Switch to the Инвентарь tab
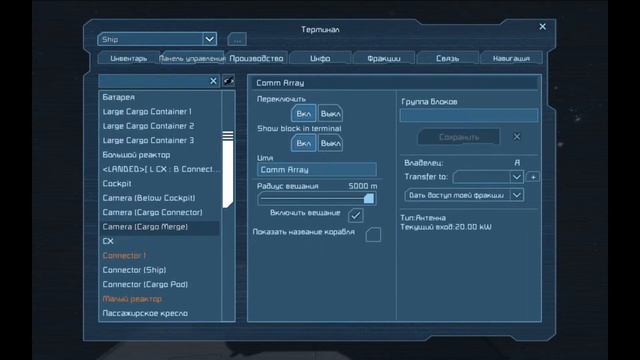Viewport: 640px width, 360px height. [x=129, y=58]
